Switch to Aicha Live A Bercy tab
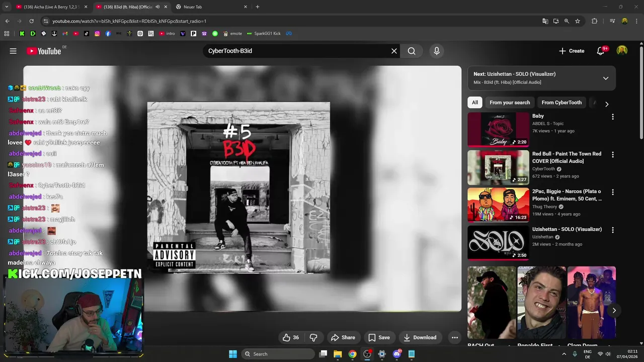The width and height of the screenshot is (644, 362). point(51,7)
